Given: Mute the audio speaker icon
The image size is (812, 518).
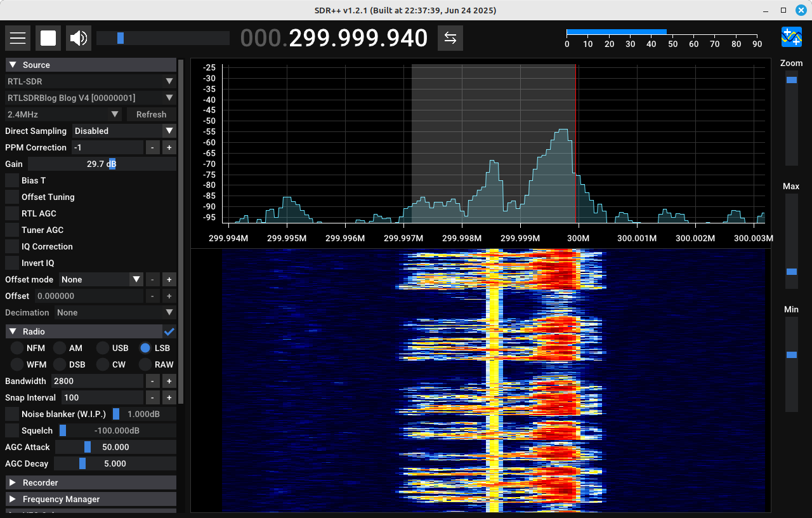Looking at the screenshot, I should [79, 38].
